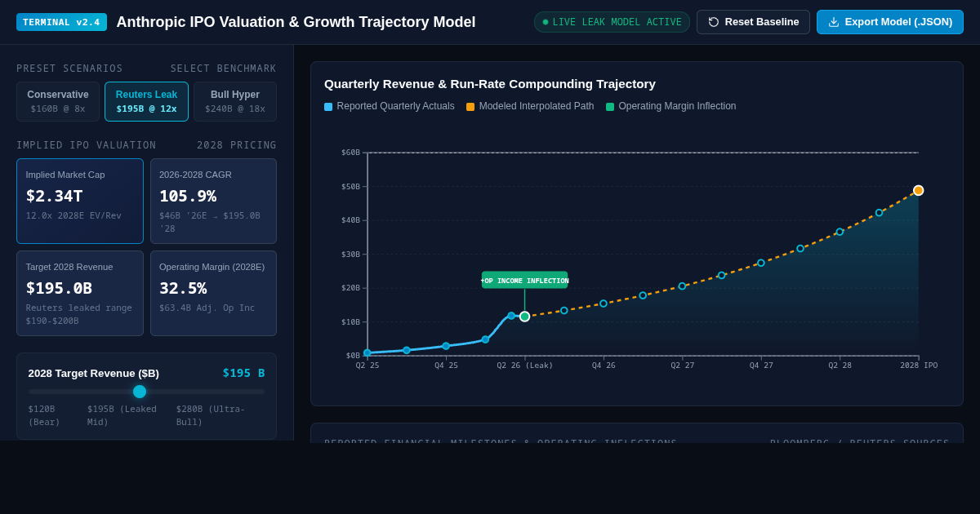The height and width of the screenshot is (514, 980).
Task: Click the download icon in Export Model
Action: pyautogui.click(x=834, y=22)
